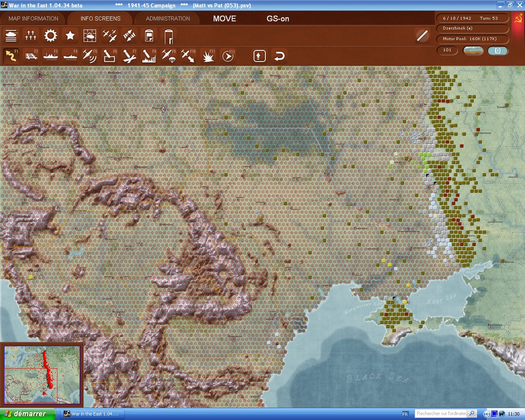Select the F5 air recon mode
This screenshot has height=420, width=525.
pyautogui.click(x=90, y=56)
